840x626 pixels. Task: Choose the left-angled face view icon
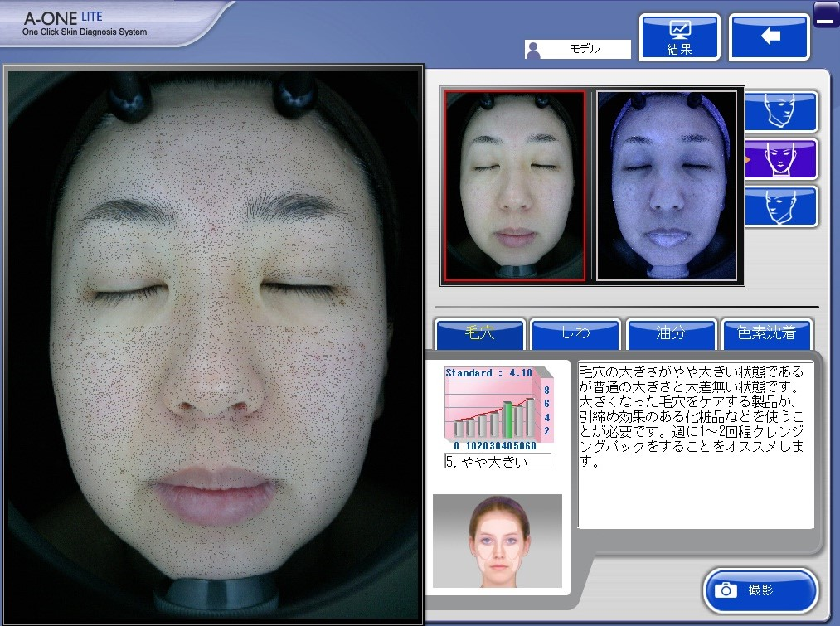781,206
